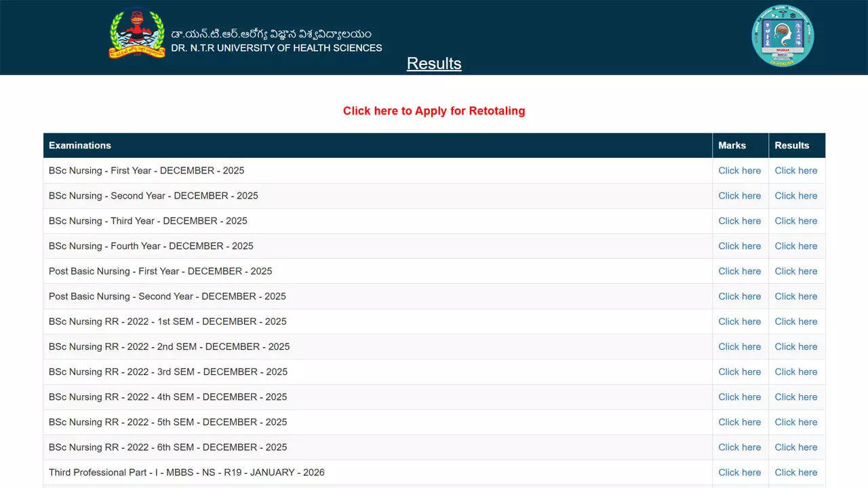Image resolution: width=868 pixels, height=488 pixels.
Task: Click the DR. N.T.R University of Health Sciences title
Action: tap(276, 48)
